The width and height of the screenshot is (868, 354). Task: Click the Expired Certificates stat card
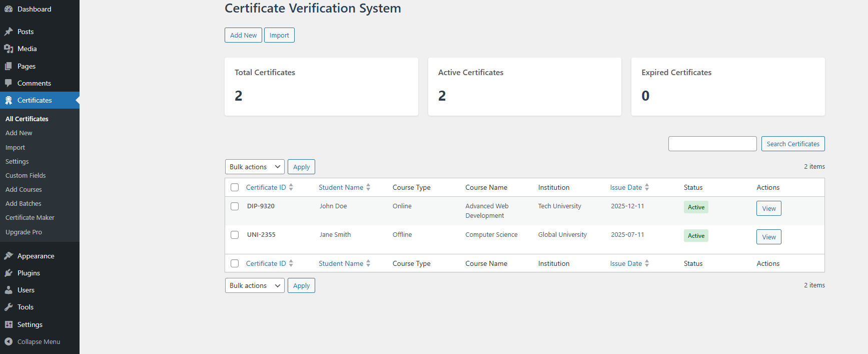(x=728, y=87)
